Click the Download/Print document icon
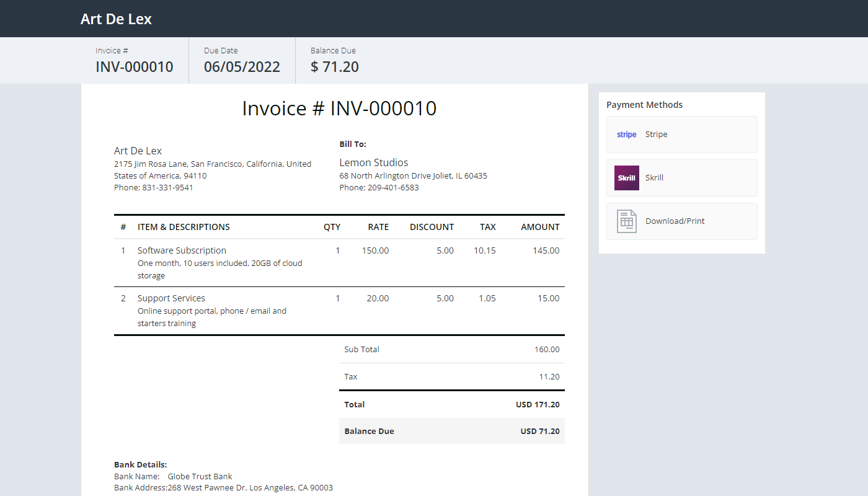 [626, 221]
